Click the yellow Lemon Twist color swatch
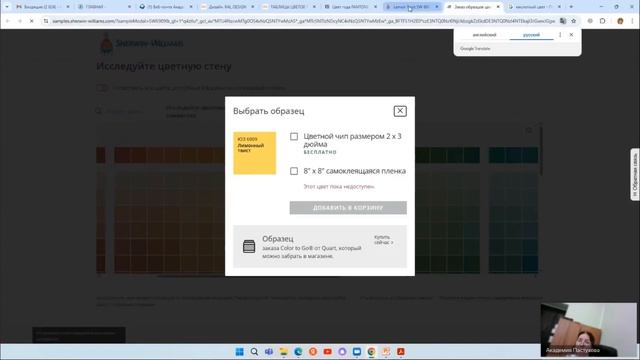Image resolution: width=640 pixels, height=360 pixels. coord(255,153)
